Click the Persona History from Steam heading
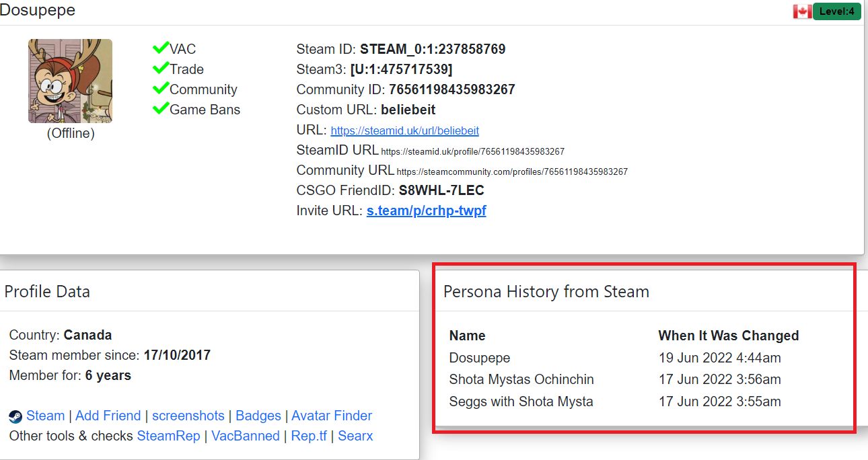The width and height of the screenshot is (868, 460). click(546, 291)
